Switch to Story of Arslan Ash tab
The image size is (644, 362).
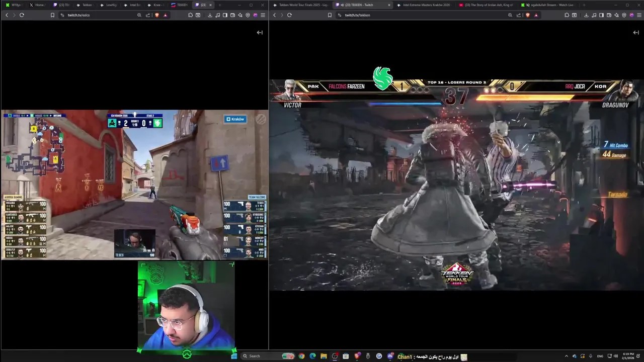[x=487, y=5]
